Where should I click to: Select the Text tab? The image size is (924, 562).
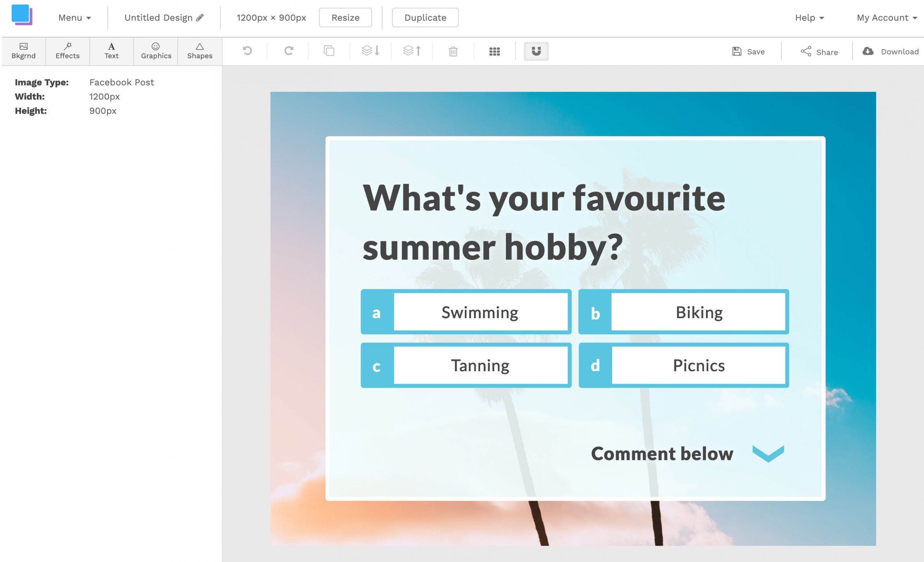[x=112, y=51]
